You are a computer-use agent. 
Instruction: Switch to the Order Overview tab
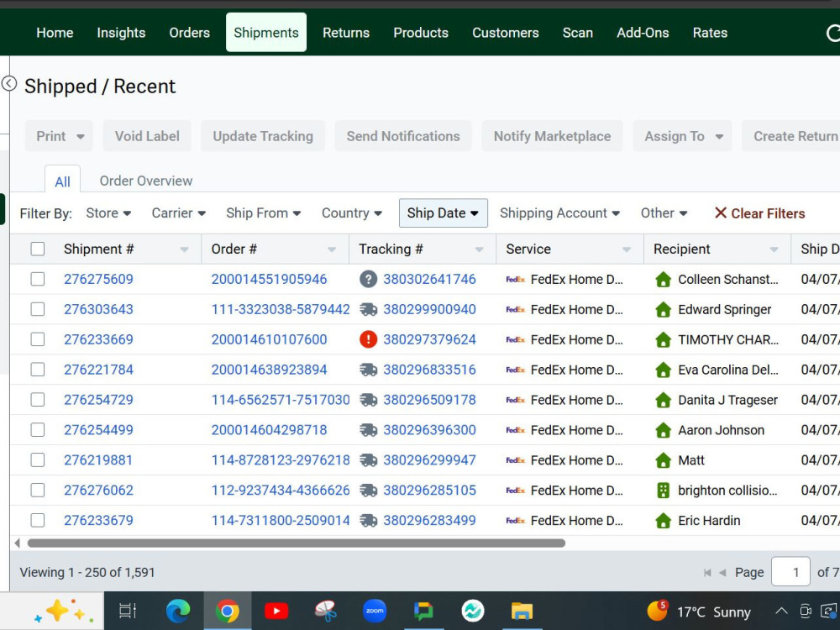pos(145,181)
